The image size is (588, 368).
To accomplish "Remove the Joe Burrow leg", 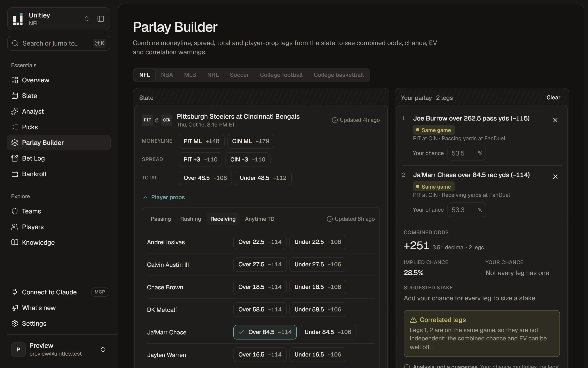I will (x=555, y=120).
